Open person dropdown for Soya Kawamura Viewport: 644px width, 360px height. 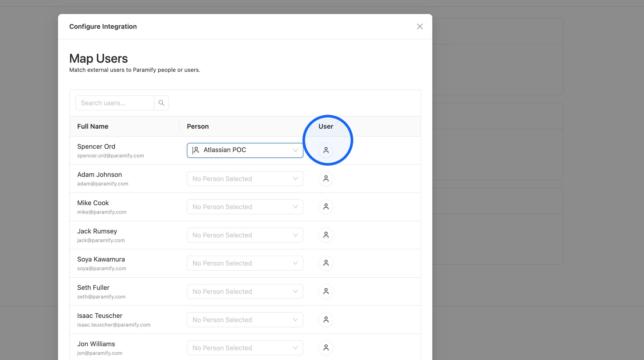click(245, 263)
